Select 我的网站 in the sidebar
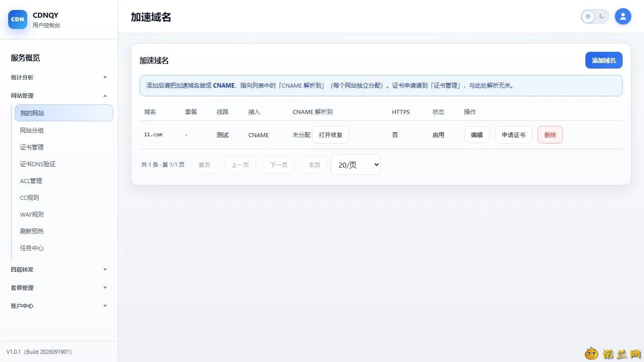 (x=64, y=113)
